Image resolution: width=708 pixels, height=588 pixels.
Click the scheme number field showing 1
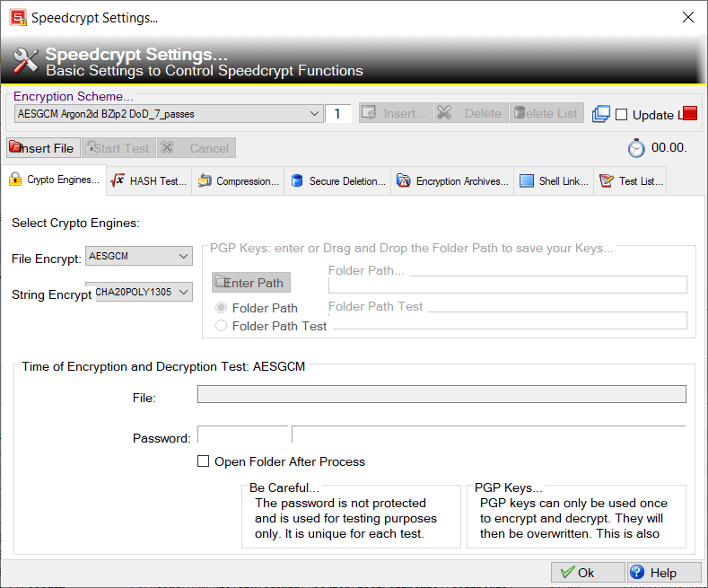coord(337,113)
